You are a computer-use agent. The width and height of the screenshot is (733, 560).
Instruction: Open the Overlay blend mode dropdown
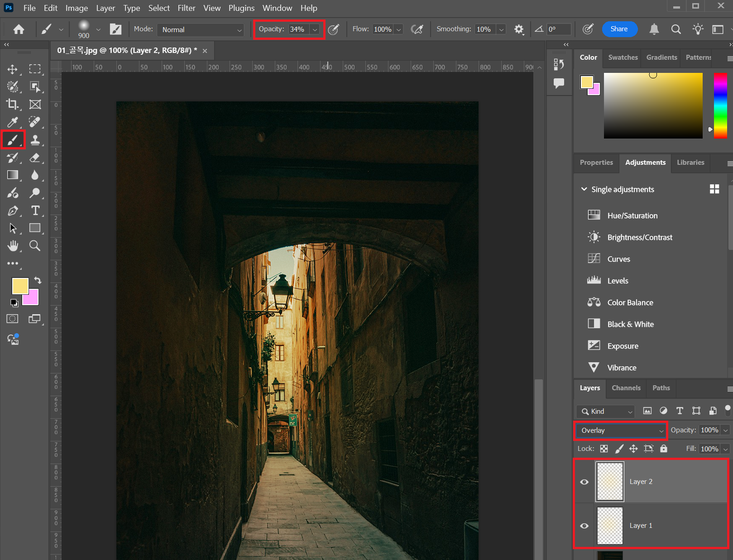point(621,431)
